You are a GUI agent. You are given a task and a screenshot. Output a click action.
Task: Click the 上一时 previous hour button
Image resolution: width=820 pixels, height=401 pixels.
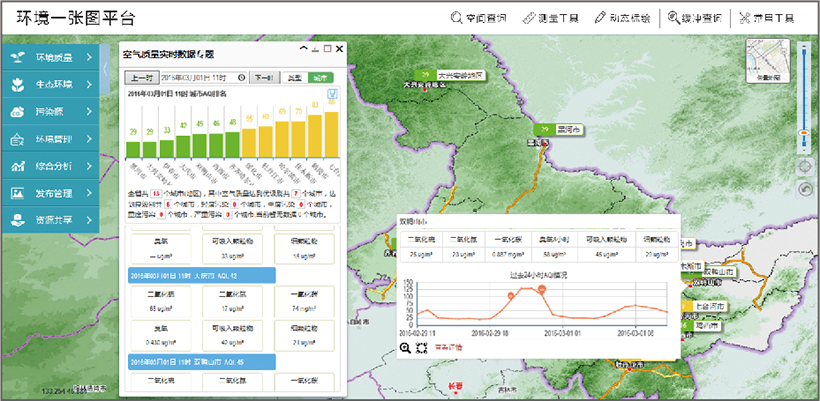(x=138, y=77)
